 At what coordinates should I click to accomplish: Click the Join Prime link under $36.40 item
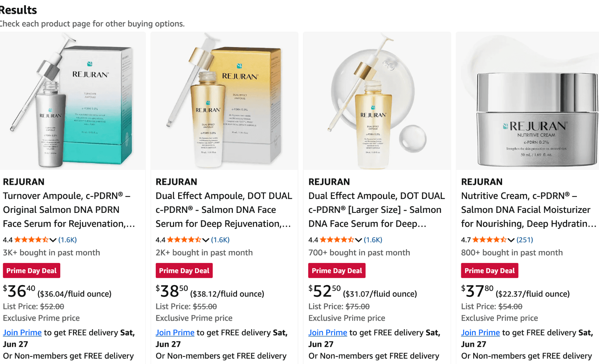22,333
